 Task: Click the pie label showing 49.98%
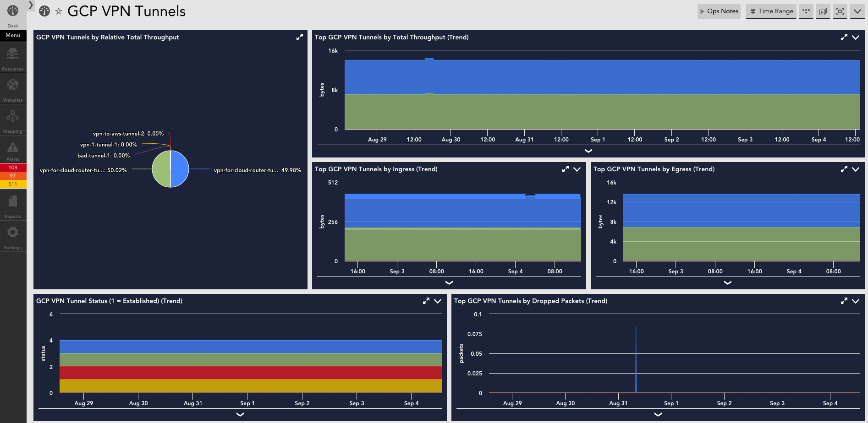click(x=258, y=170)
